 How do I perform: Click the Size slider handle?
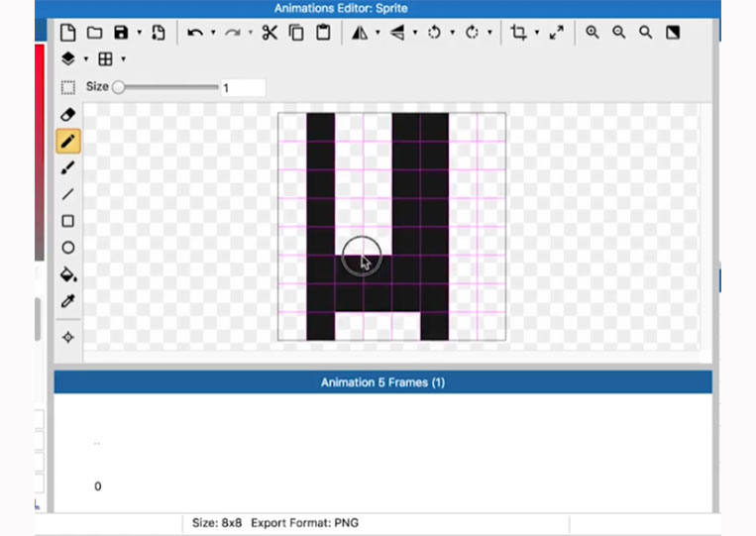pyautogui.click(x=118, y=87)
